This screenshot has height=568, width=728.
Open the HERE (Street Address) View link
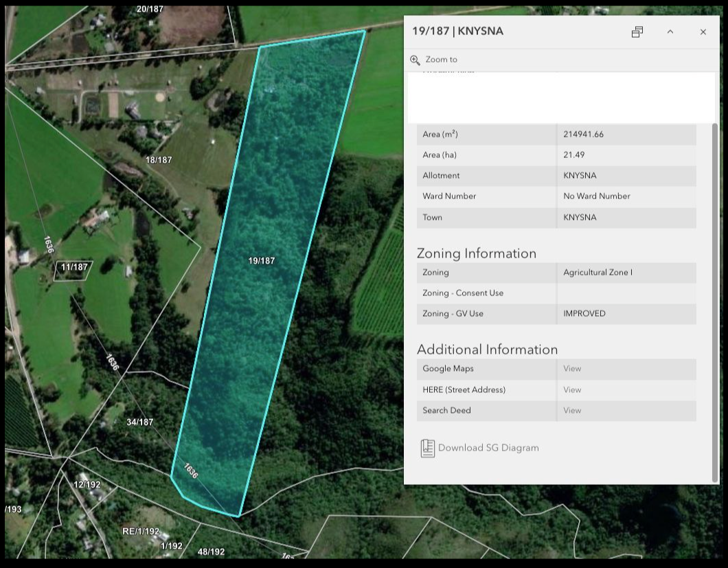click(x=571, y=389)
